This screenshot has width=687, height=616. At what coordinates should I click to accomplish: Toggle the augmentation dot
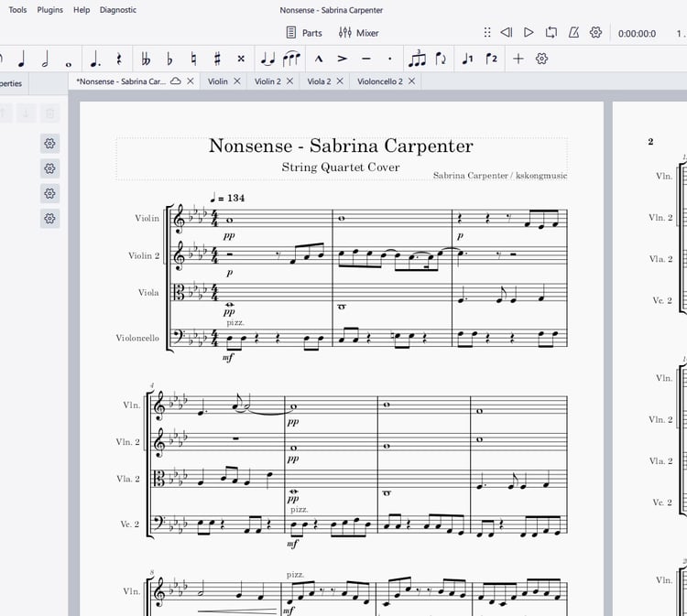click(94, 59)
